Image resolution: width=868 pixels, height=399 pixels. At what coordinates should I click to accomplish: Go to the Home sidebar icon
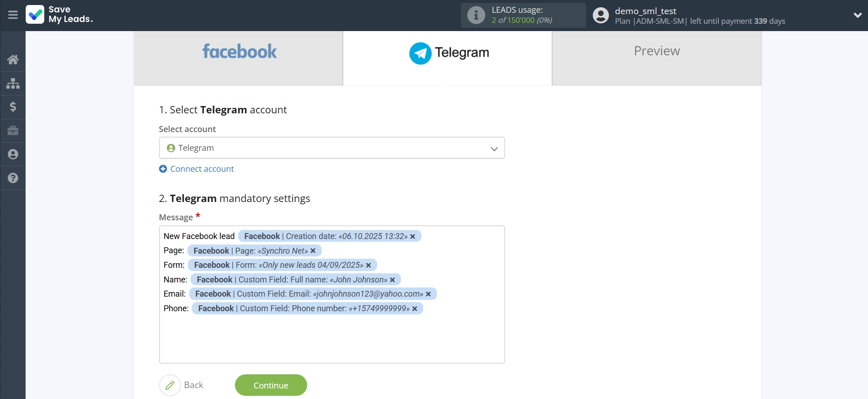(13, 59)
